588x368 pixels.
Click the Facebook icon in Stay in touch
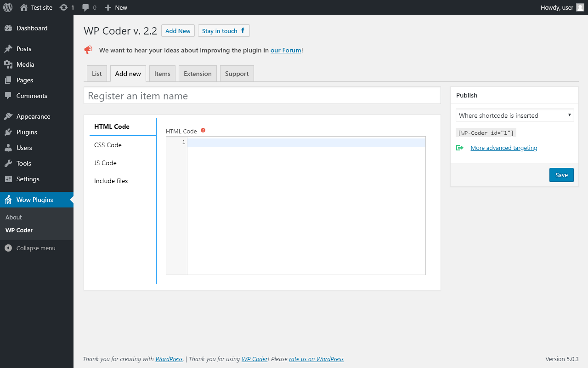click(243, 31)
